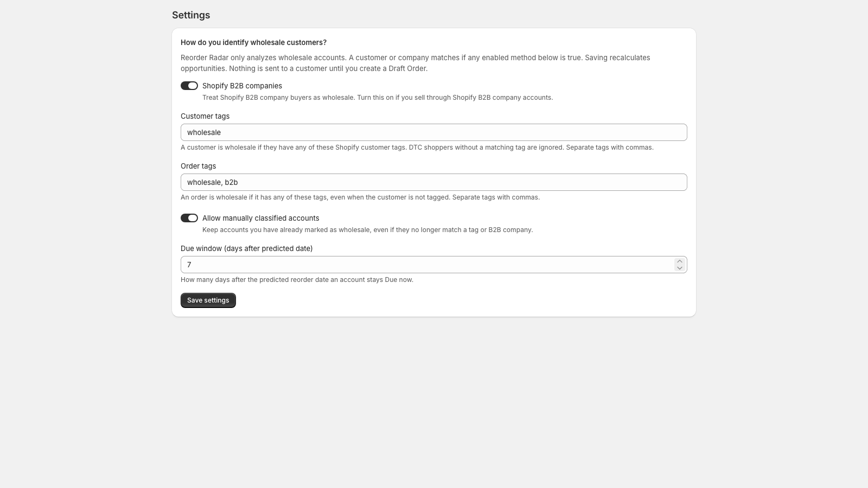Click the How do you identify wholesale customers heading
868x488 pixels.
click(x=254, y=42)
